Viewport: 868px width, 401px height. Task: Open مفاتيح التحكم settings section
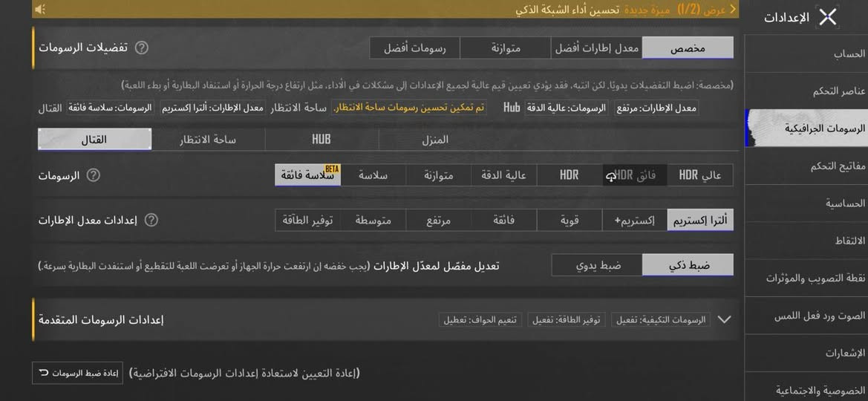coord(806,166)
